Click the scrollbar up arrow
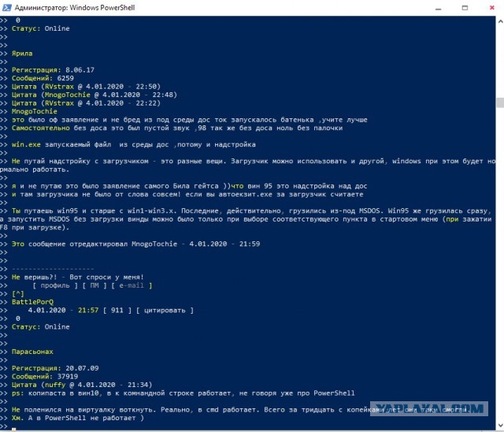 tap(500, 21)
